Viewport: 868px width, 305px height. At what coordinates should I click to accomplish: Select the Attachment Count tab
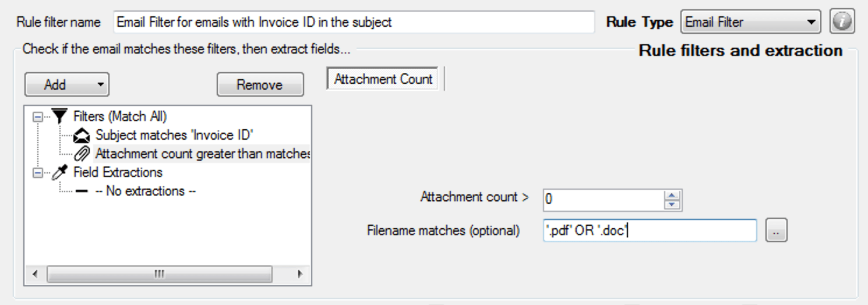point(383,80)
